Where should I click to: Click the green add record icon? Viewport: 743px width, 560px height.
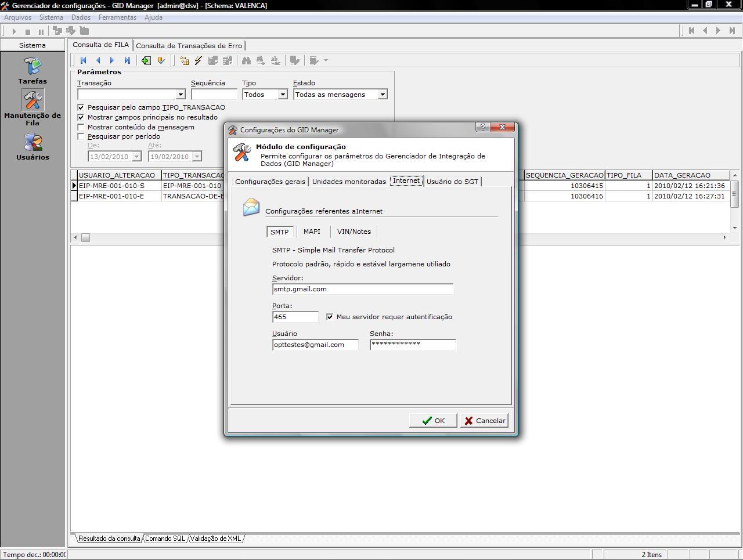(146, 60)
